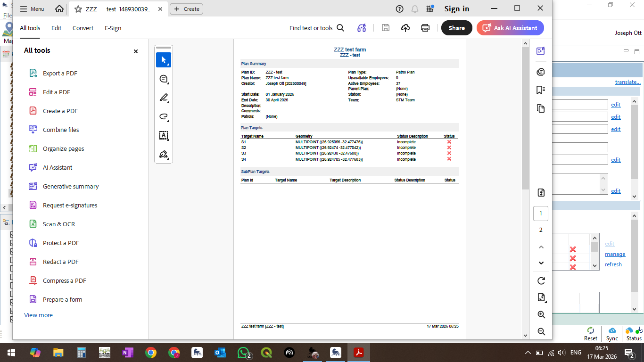Select the Highlight pen tool
Viewport: 644px width, 362px height.
pos(164,98)
